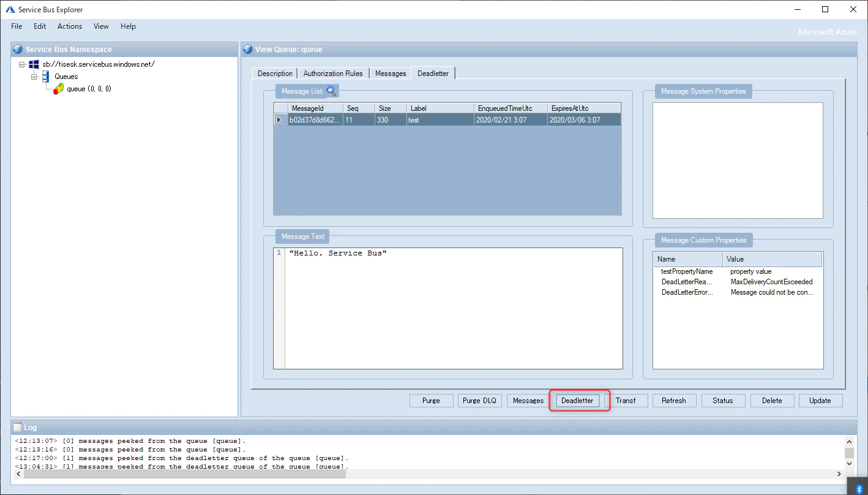Switch to the Authorization Rules tab
The width and height of the screenshot is (868, 495).
click(x=333, y=74)
